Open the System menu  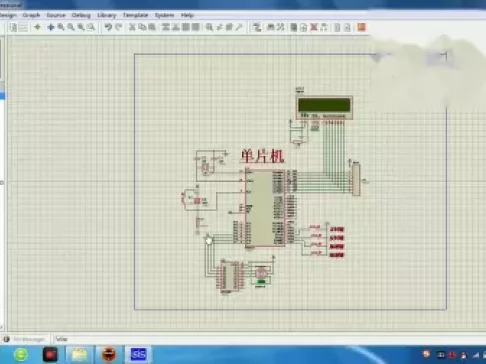[x=164, y=15]
